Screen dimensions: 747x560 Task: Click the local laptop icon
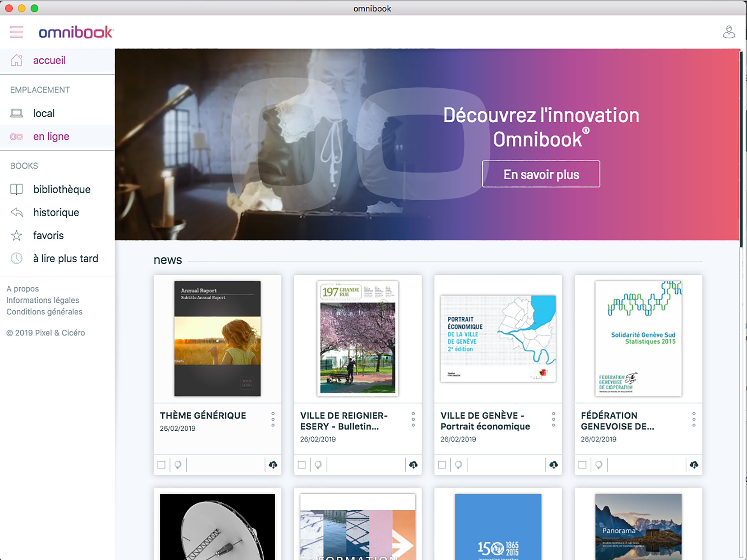pos(16,113)
